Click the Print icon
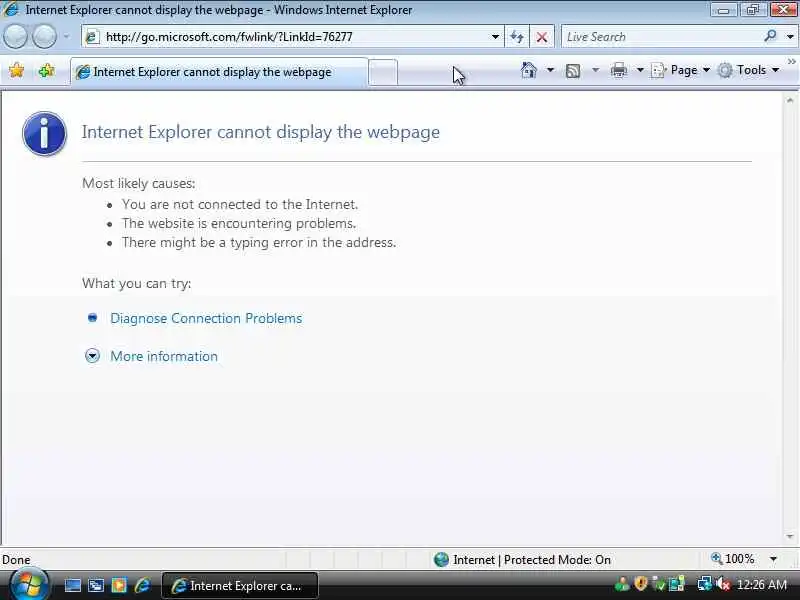 [x=618, y=70]
